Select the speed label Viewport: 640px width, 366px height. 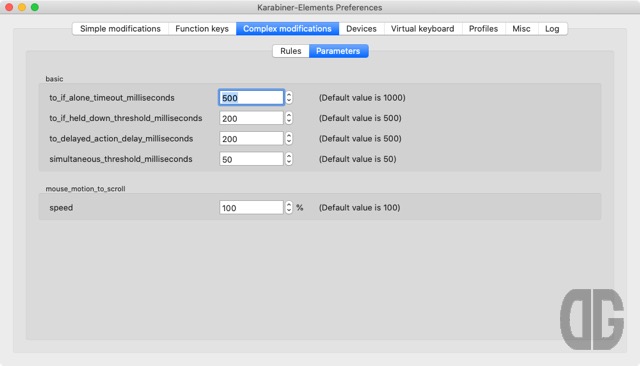pyautogui.click(x=61, y=208)
